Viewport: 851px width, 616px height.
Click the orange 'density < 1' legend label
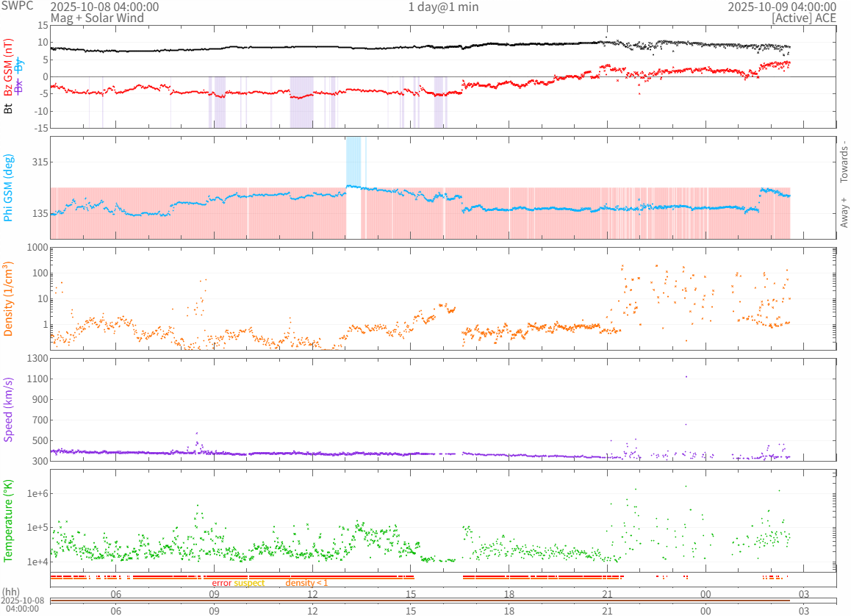pos(306,583)
